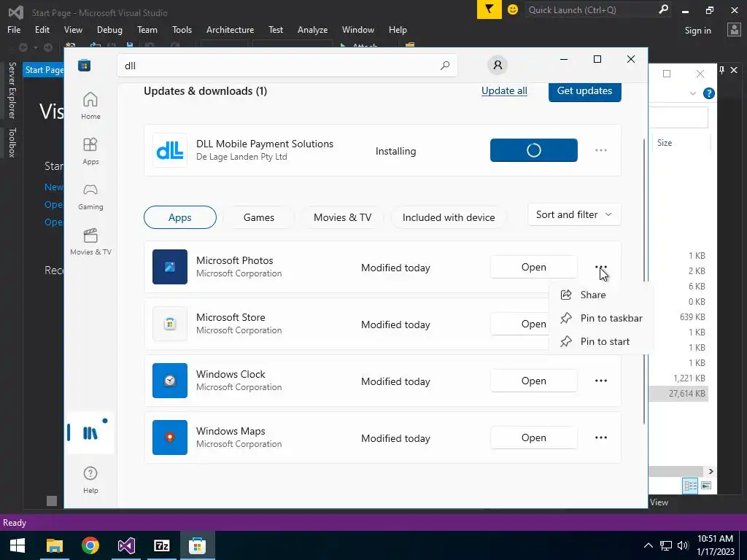Click the Windows Clock app icon
Screen dimensions: 747x560
170,381
